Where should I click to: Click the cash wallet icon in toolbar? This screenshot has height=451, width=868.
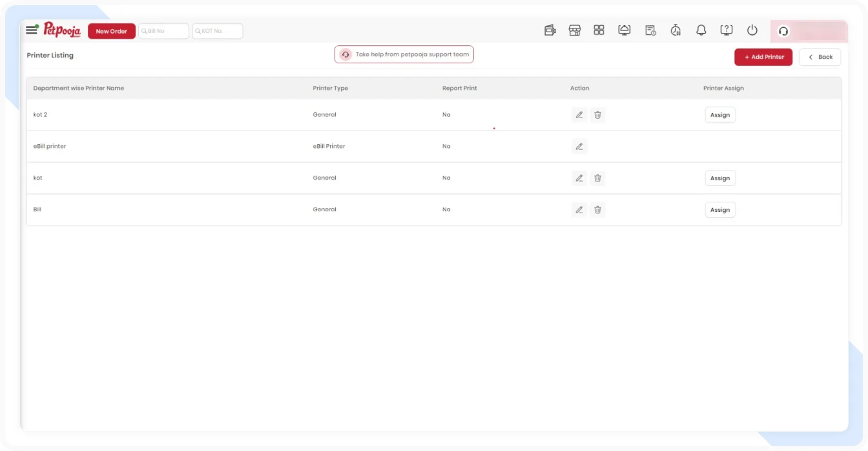(x=550, y=30)
